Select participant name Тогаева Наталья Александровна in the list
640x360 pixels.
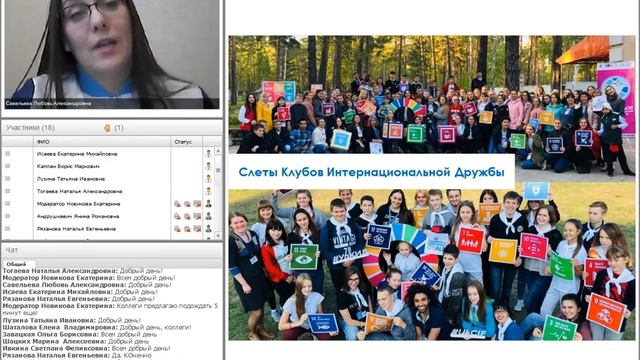point(80,191)
